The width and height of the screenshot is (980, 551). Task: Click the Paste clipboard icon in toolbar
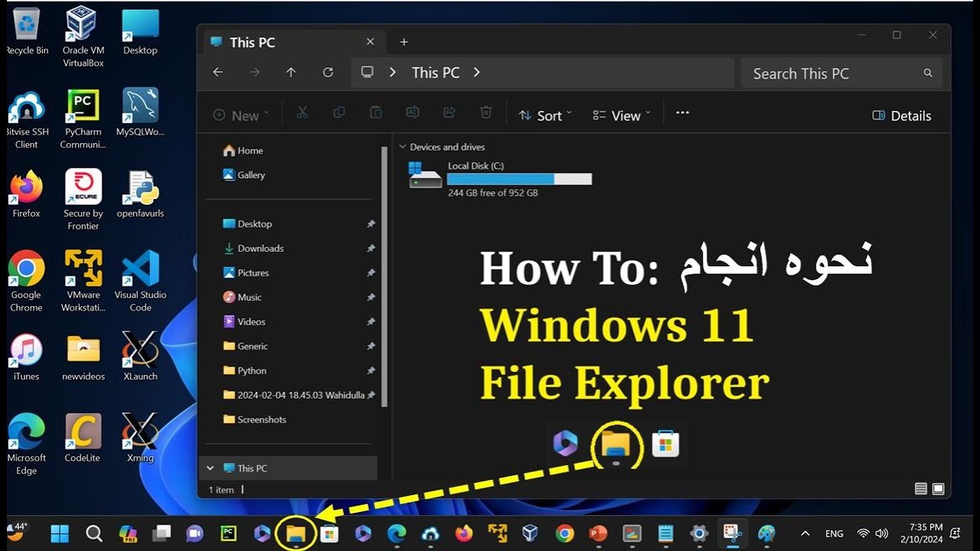pos(376,113)
